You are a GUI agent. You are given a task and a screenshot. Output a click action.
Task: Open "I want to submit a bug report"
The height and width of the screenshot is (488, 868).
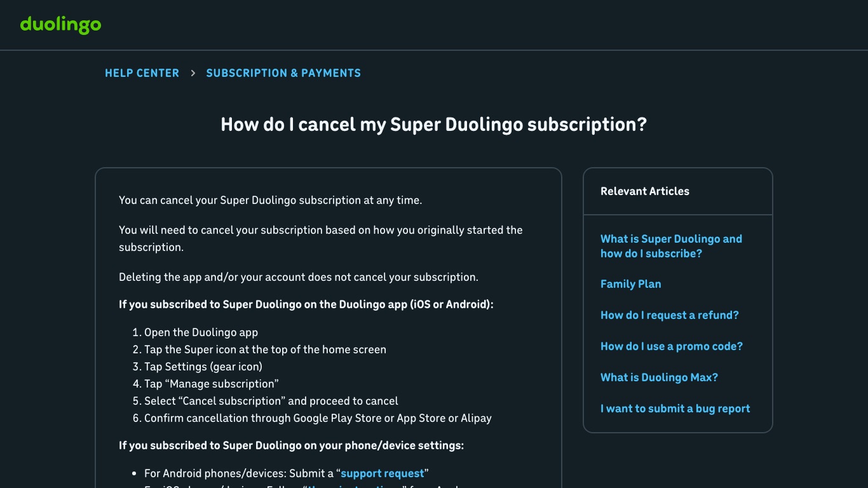(x=675, y=409)
